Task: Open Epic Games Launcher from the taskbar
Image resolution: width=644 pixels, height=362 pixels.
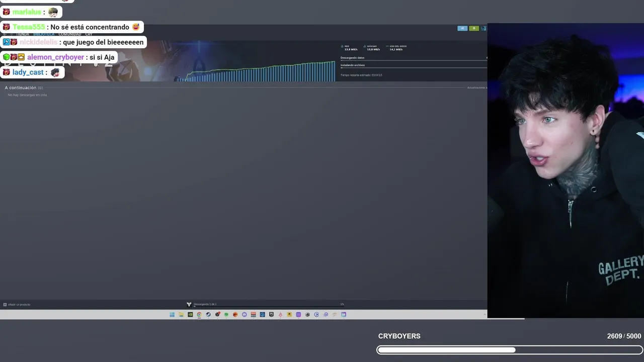Action: pos(272,315)
